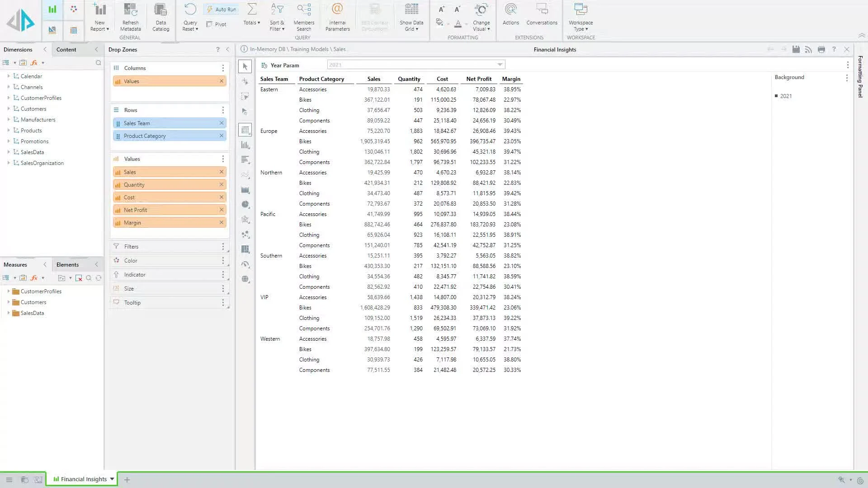The width and height of the screenshot is (868, 488).
Task: Expand the Calendar dimension tree node
Action: click(9, 76)
